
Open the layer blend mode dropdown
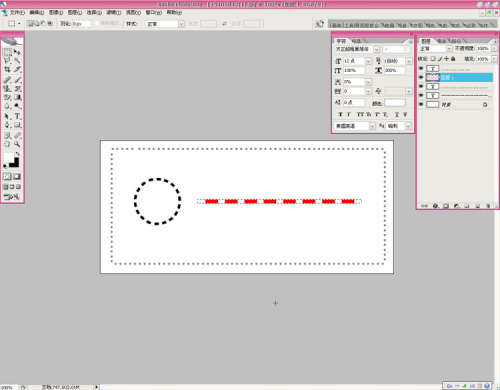(x=449, y=49)
